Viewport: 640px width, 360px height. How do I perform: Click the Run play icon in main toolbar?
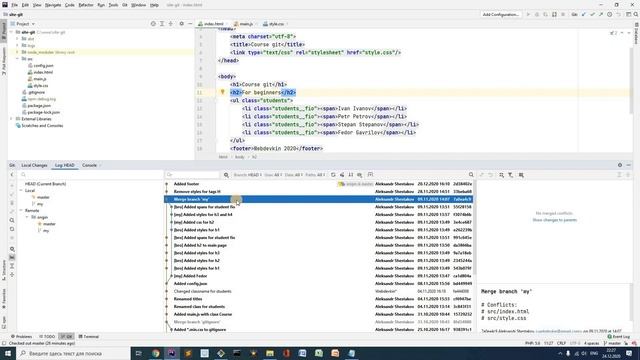[528, 15]
